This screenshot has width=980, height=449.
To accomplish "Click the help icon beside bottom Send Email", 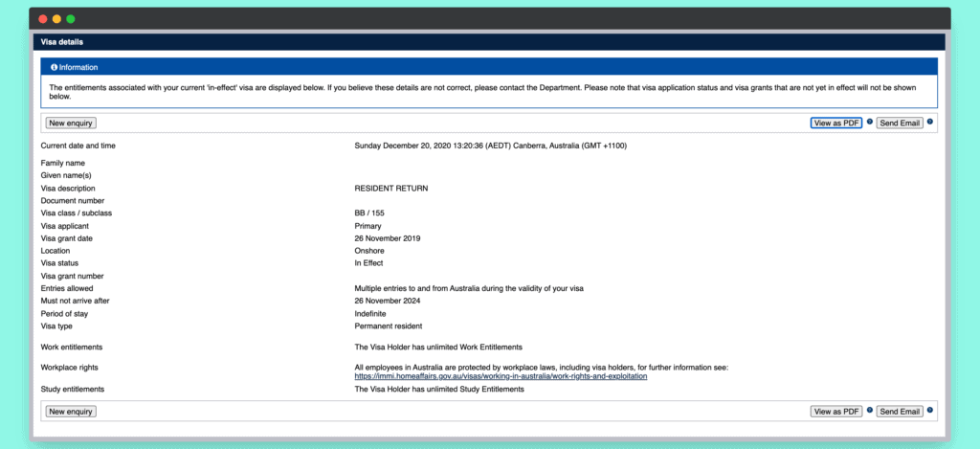I will click(x=930, y=411).
